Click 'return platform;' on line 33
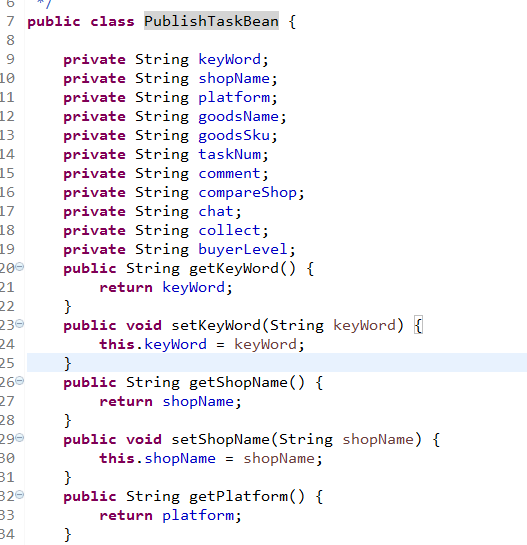The height and width of the screenshot is (545, 527). (x=171, y=515)
